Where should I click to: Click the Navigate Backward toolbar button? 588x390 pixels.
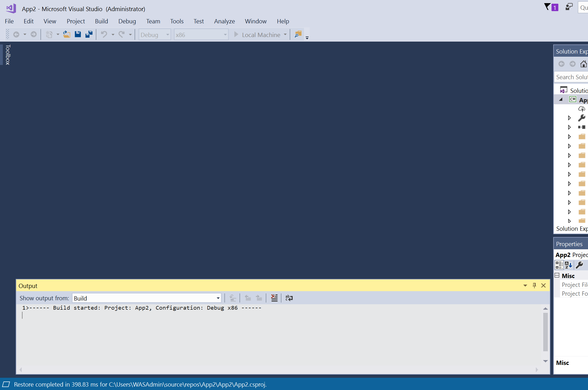(16, 34)
